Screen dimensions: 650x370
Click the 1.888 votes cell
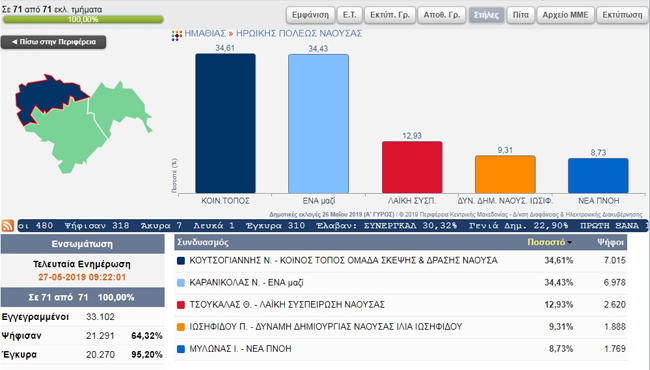click(614, 326)
